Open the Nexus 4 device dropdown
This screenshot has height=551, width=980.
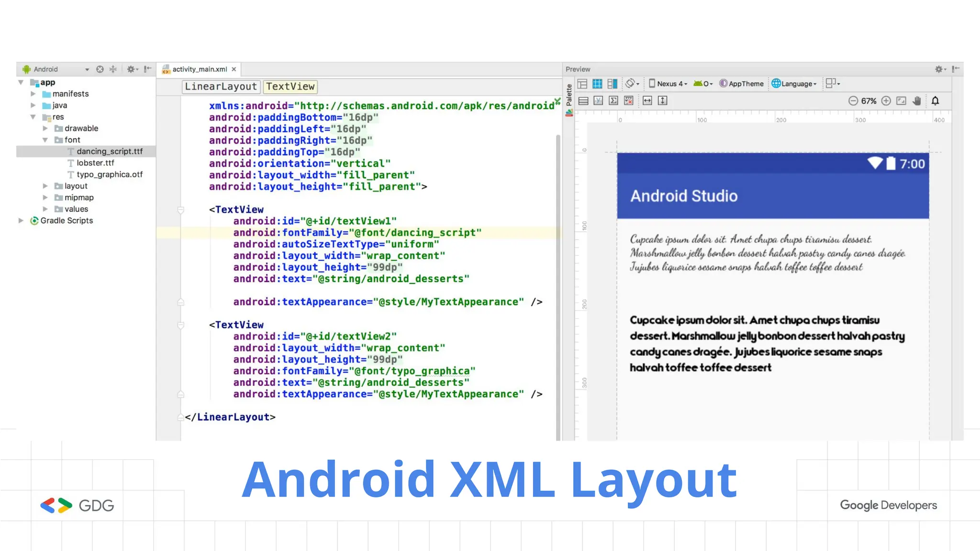click(x=668, y=84)
